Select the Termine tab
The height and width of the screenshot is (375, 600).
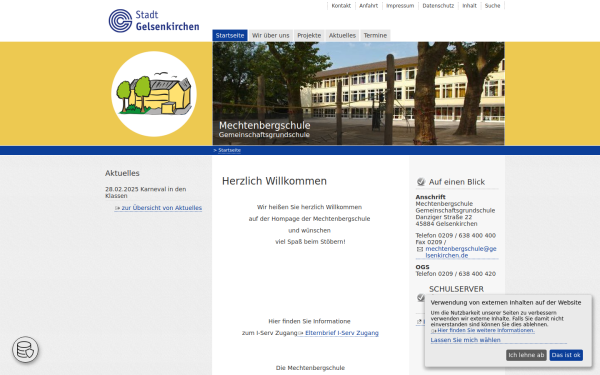[x=375, y=35]
